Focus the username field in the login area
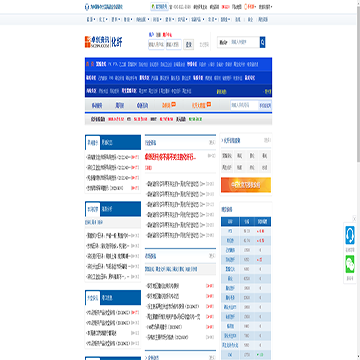 [x=156, y=44]
